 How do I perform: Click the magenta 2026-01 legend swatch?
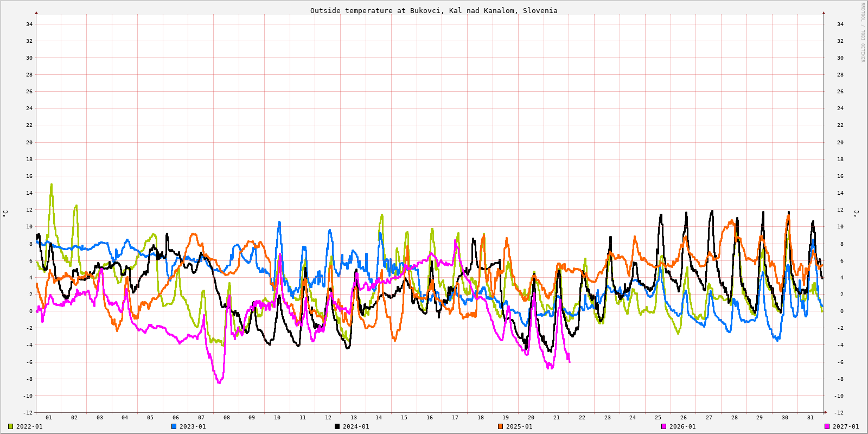[663, 426]
